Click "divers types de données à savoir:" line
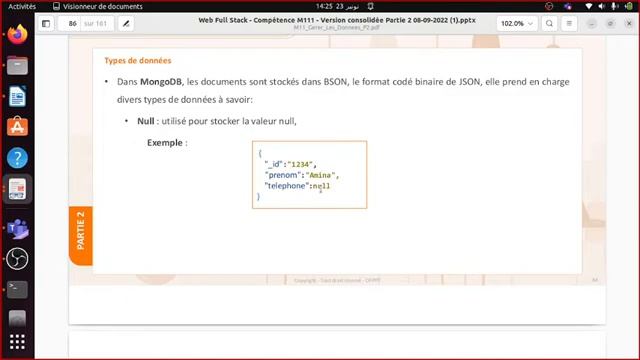 185,100
